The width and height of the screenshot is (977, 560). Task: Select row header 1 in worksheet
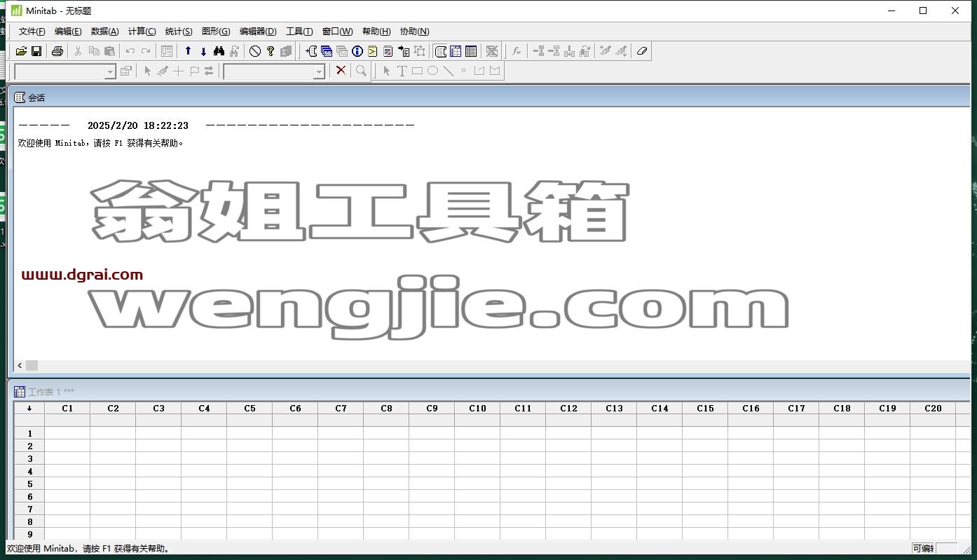coord(29,434)
